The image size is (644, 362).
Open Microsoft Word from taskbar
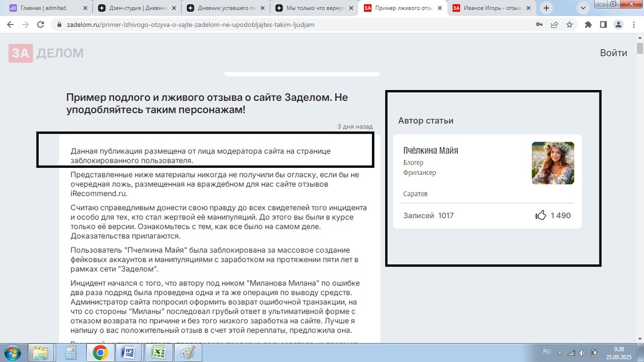129,353
